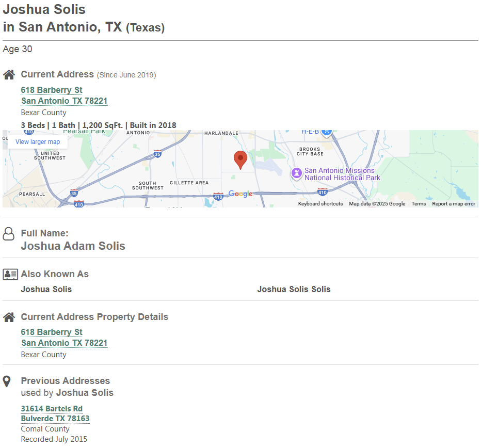481x448 pixels.
Task: Click San Antonio Missions National Historical Park label
Action: coord(342,174)
